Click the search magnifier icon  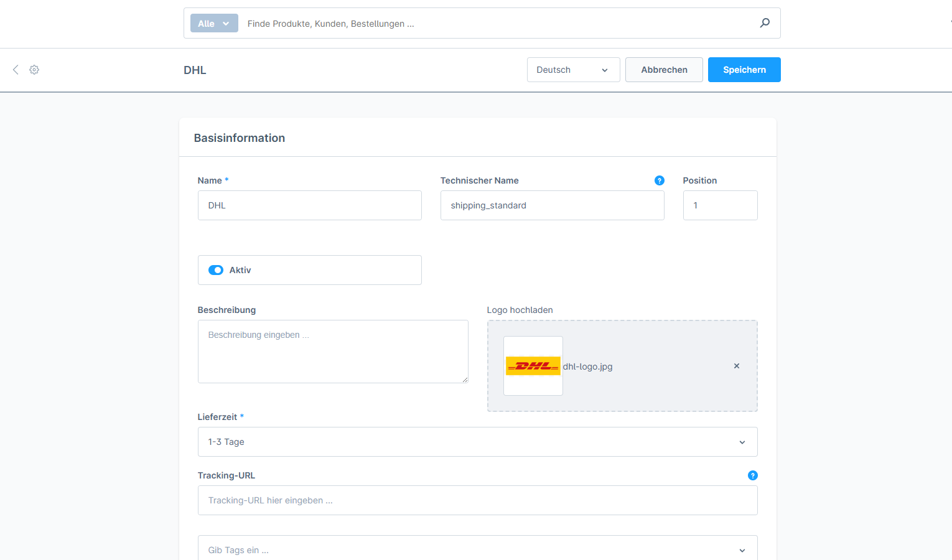(x=765, y=23)
